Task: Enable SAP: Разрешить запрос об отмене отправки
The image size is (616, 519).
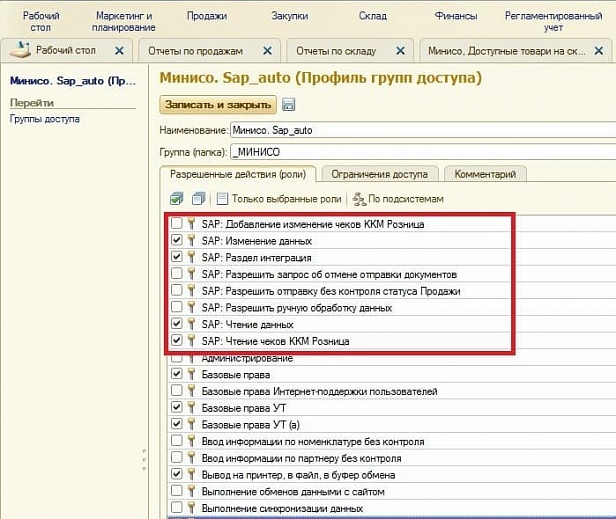Action: (177, 273)
